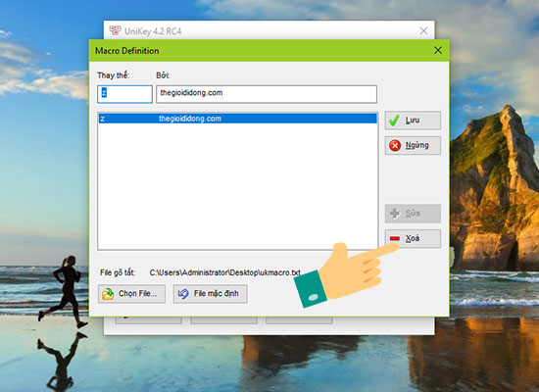Focus the Thay thế input field

click(x=124, y=94)
